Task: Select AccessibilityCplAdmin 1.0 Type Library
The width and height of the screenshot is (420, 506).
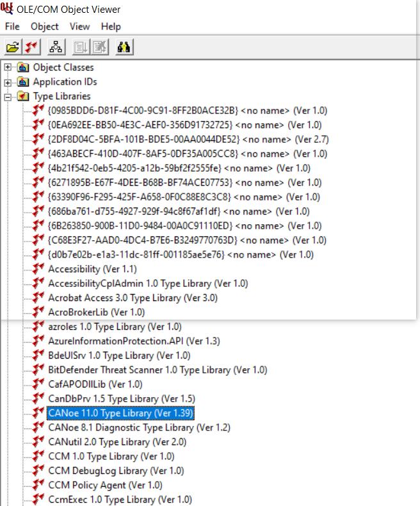Action: click(148, 284)
